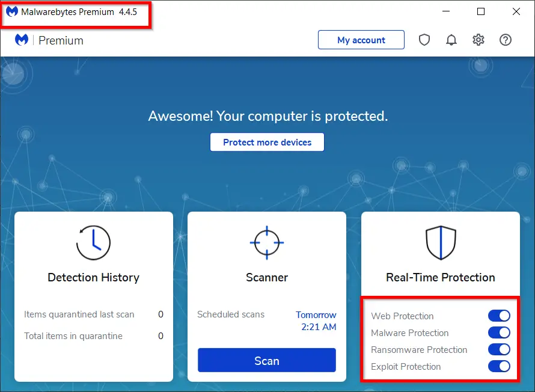Open My account
535x392 pixels.
pos(361,40)
